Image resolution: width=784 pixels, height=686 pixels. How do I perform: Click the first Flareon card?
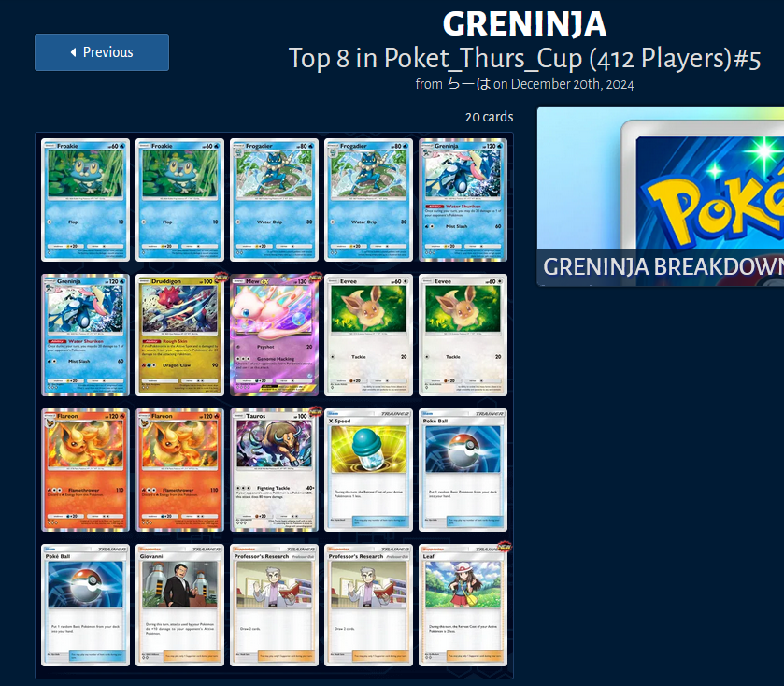click(85, 470)
